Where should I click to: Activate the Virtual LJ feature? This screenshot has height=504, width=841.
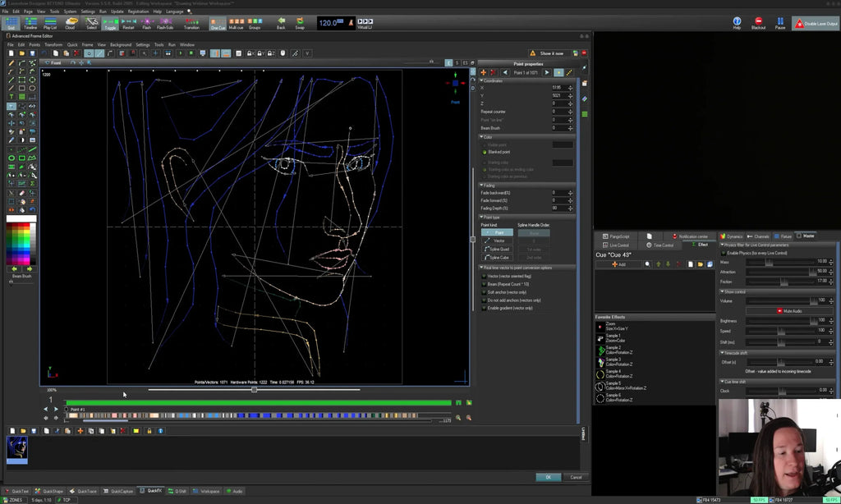coord(365,22)
